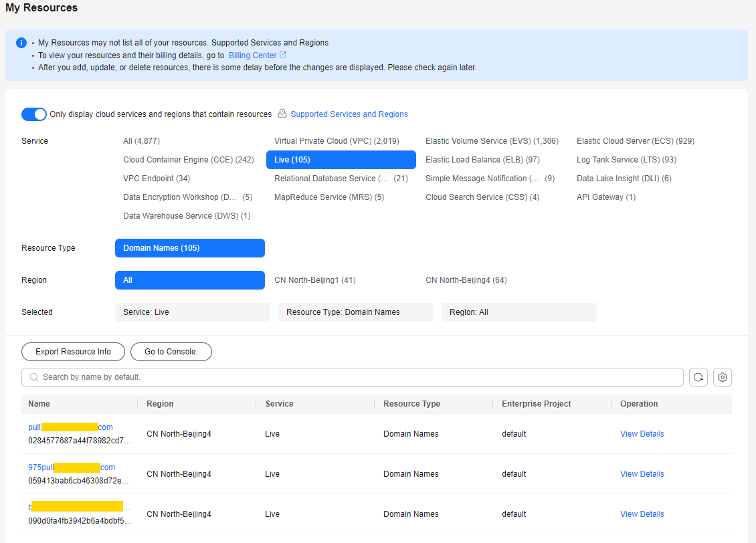The image size is (756, 543).
Task: Toggle off only display services with resources
Action: pos(34,114)
